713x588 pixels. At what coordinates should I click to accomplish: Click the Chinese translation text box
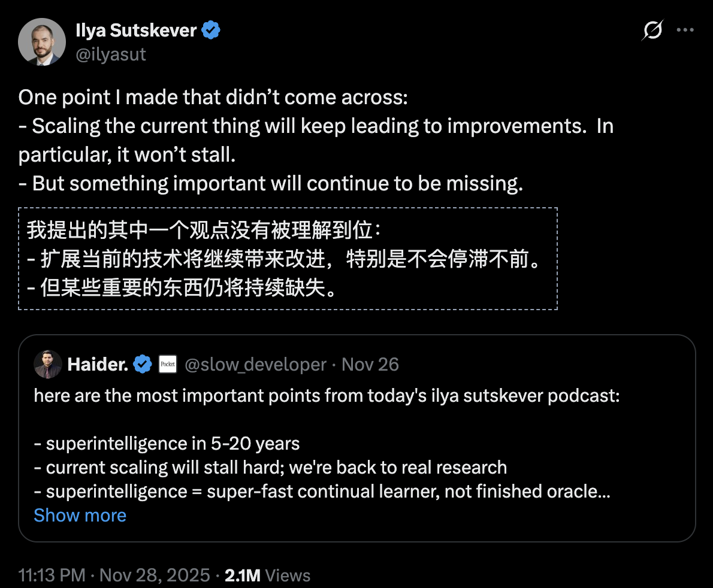coord(288,259)
